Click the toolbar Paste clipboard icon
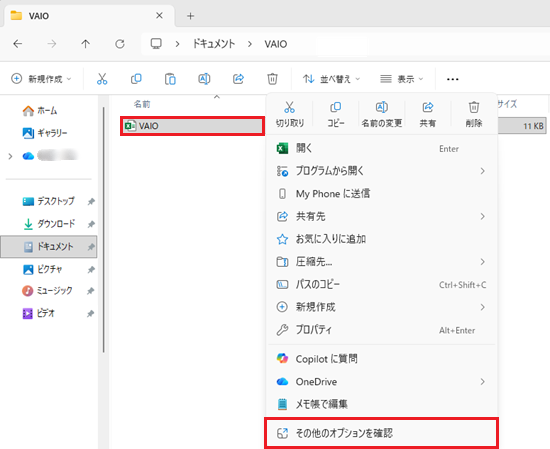Screen dimensions: 550x449 (x=170, y=79)
